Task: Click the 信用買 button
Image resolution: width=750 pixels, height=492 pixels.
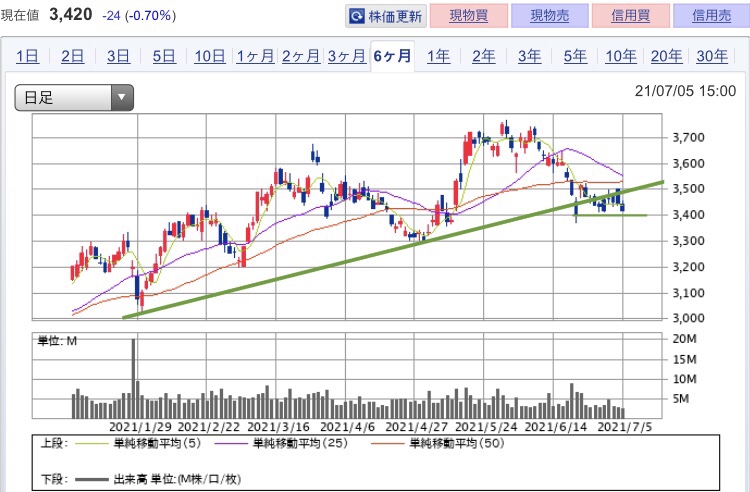Action: 630,16
